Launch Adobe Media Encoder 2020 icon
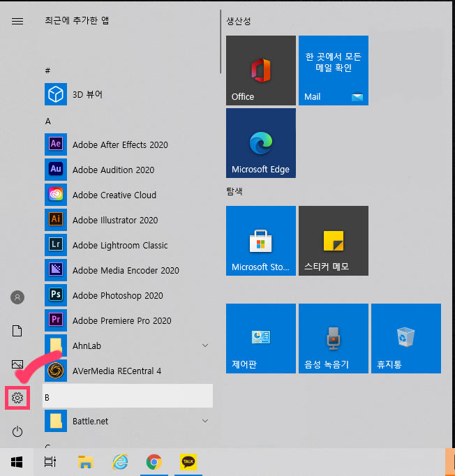 (56, 270)
